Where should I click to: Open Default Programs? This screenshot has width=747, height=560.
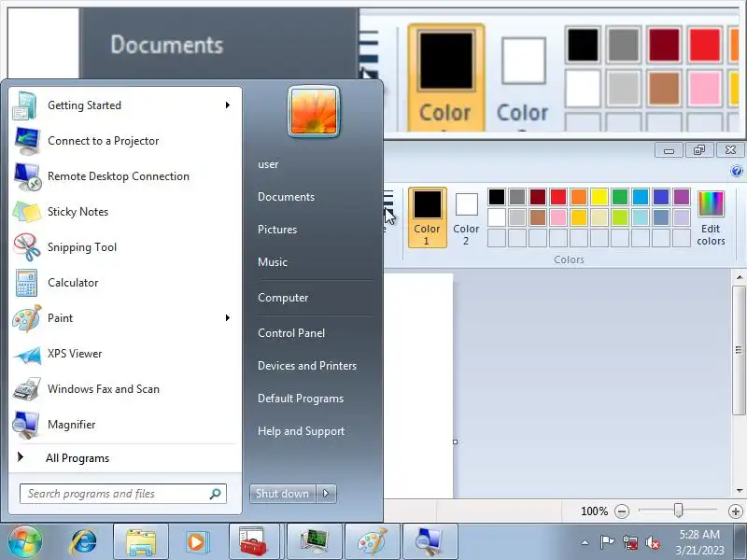coord(301,399)
